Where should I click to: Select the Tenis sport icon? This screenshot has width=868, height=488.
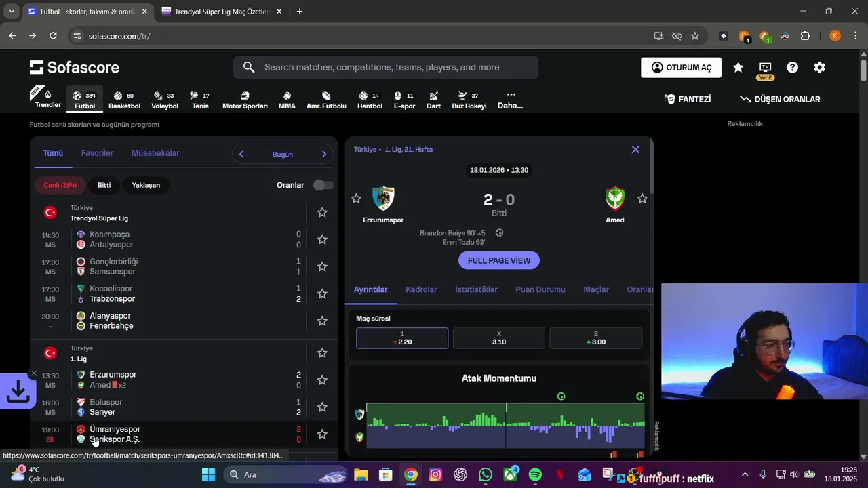(x=200, y=100)
